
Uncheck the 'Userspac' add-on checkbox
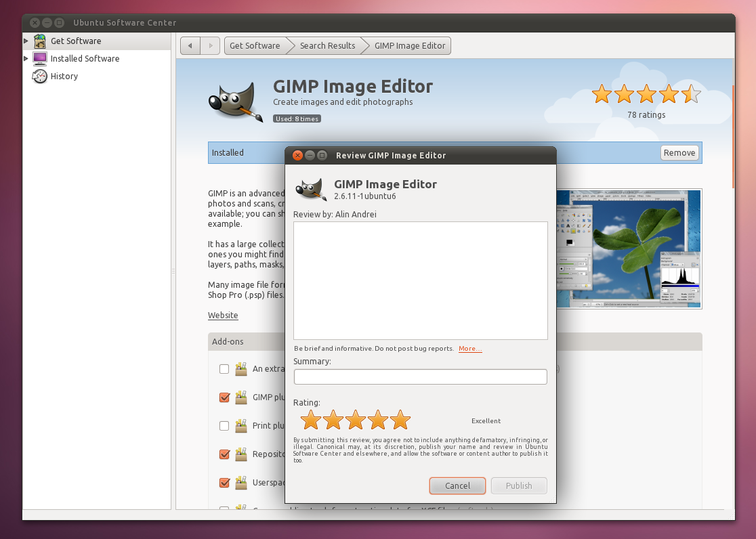(224, 483)
